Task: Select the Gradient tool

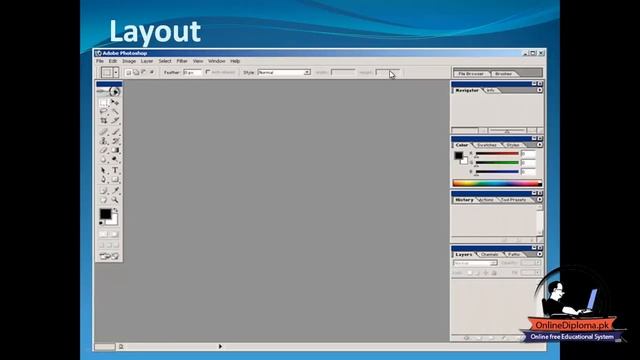Action: coord(115,150)
